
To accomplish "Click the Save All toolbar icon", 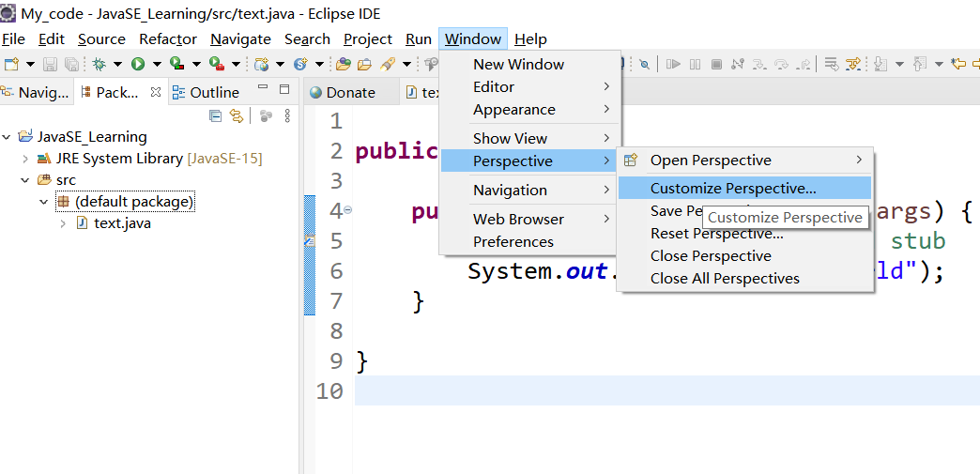I will pos(71,64).
